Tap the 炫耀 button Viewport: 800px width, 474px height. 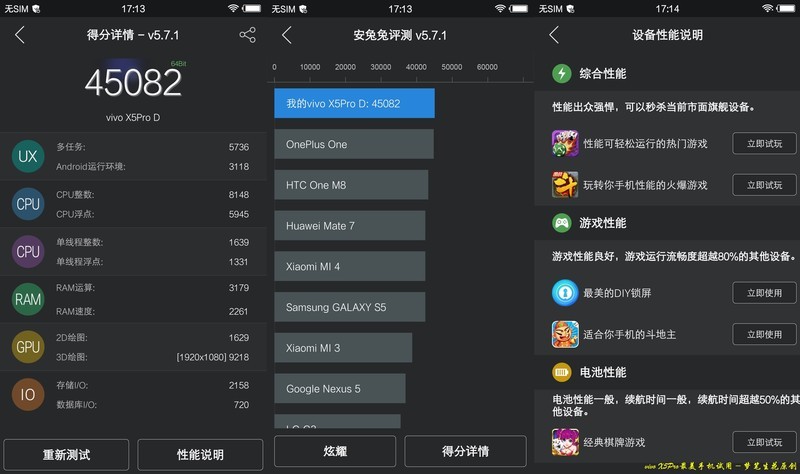[335, 451]
